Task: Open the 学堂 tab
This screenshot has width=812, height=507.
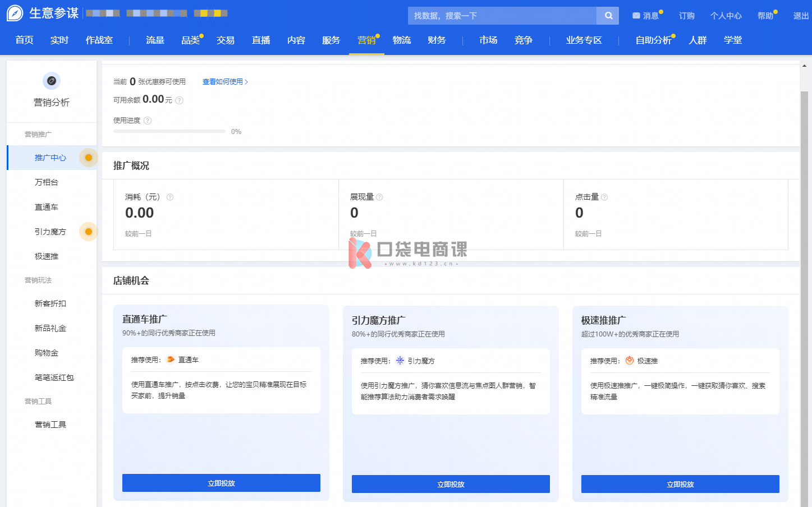Action: (x=733, y=40)
